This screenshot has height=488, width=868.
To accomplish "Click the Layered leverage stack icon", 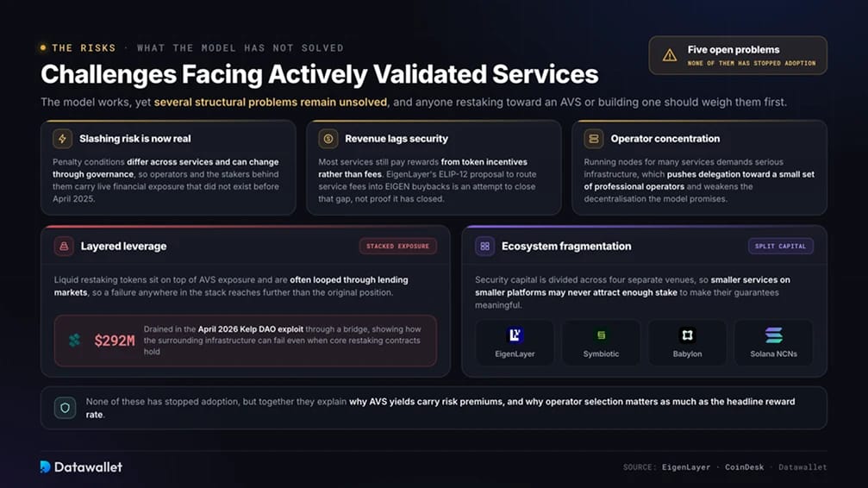I will (64, 246).
